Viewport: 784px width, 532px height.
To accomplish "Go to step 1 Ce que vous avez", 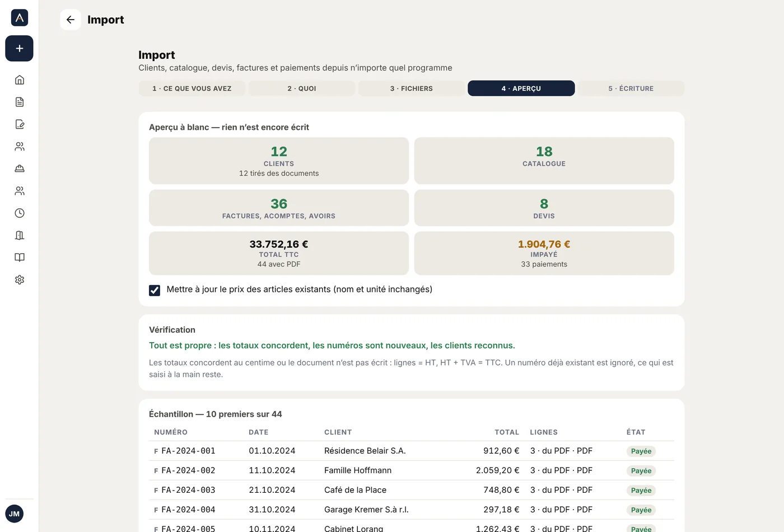I will (x=192, y=88).
